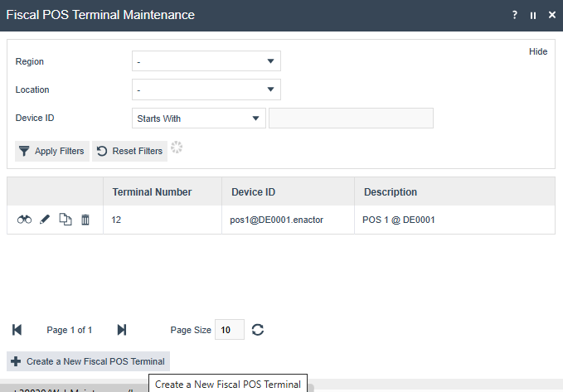Sort by Terminal Number column header

pyautogui.click(x=153, y=192)
